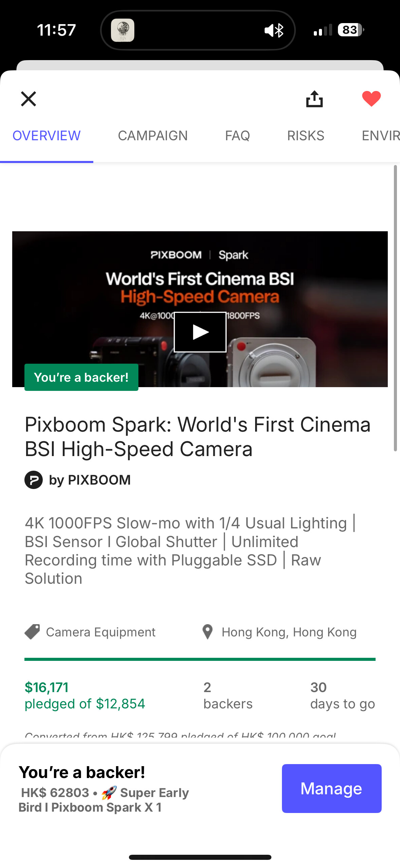Switch to the CAMPAIGN tab

(153, 135)
